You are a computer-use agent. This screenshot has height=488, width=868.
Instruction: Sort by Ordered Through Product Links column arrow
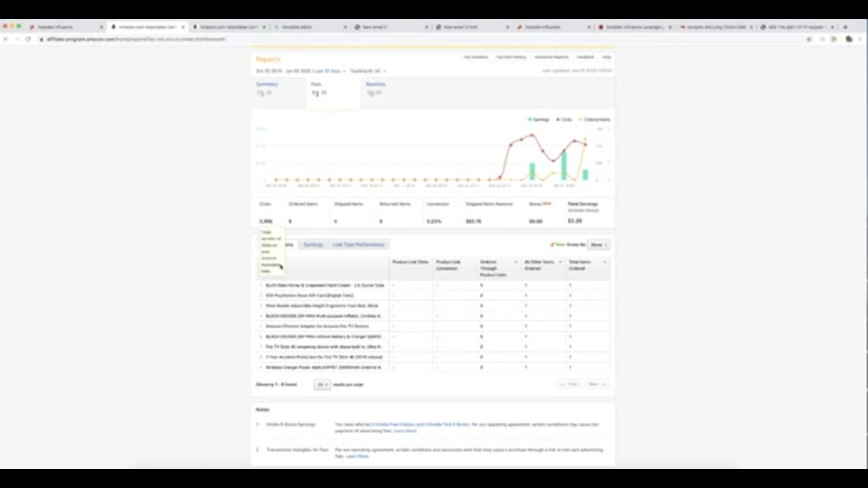(x=516, y=262)
